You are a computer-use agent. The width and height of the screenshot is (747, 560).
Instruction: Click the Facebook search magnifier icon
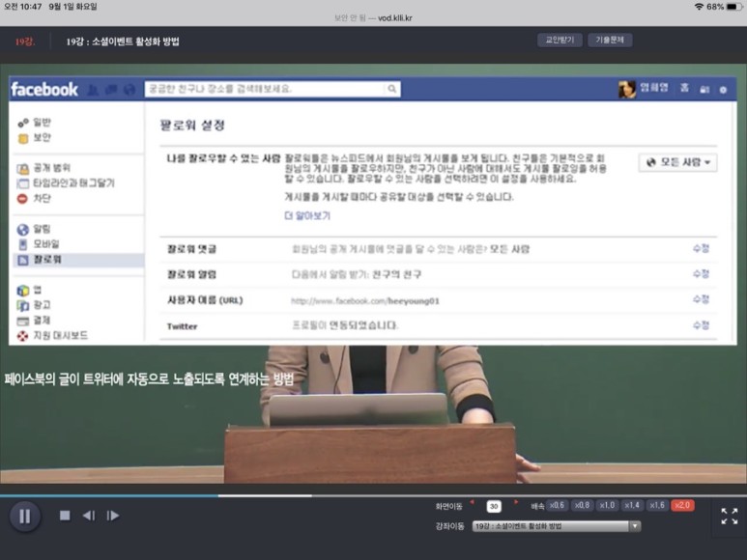391,89
